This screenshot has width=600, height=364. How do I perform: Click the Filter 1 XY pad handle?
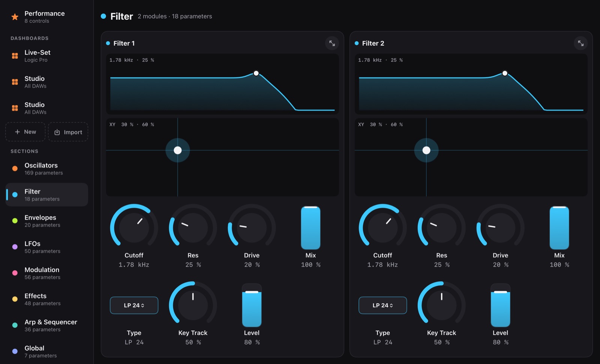click(x=178, y=150)
